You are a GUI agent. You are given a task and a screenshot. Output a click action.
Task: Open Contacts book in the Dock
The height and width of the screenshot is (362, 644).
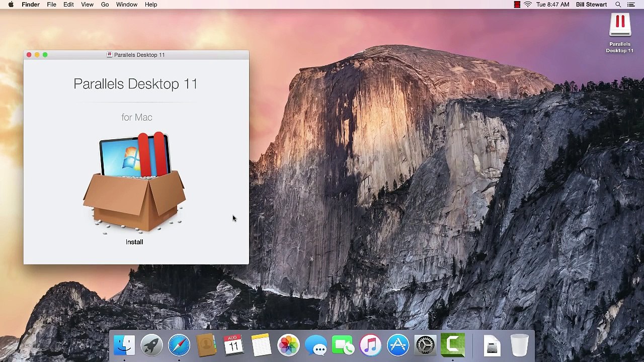pyautogui.click(x=206, y=345)
